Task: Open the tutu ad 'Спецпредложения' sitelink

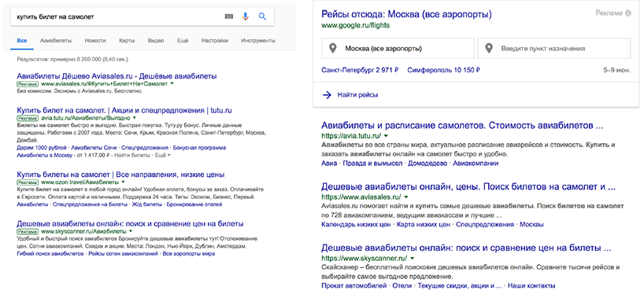Action: pos(145,148)
